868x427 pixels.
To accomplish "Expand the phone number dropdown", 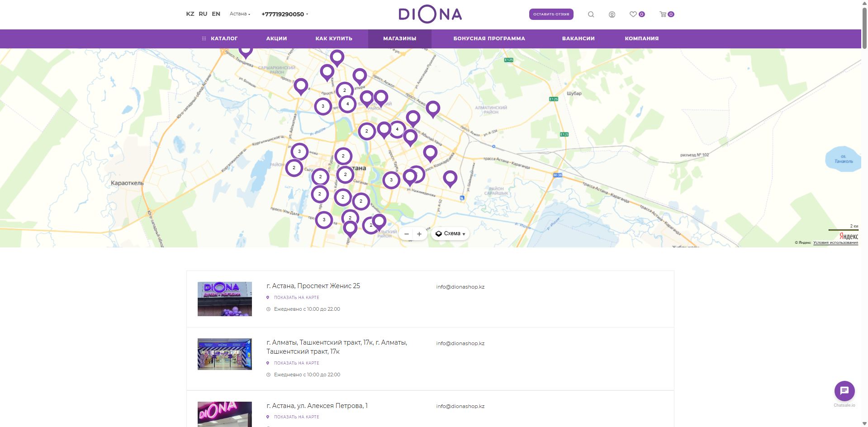I will [285, 14].
